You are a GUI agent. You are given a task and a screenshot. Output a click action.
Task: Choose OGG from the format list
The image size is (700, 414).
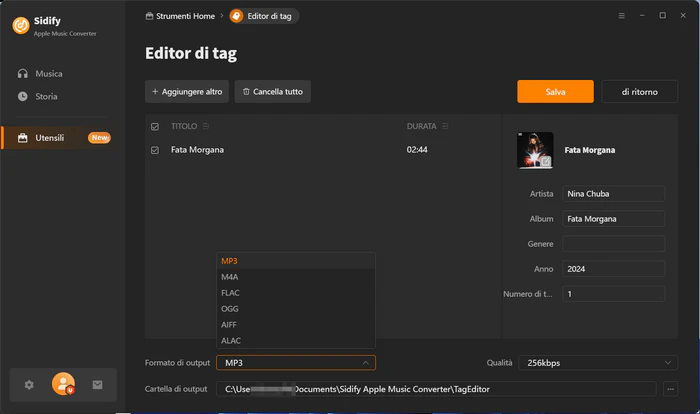(x=296, y=309)
